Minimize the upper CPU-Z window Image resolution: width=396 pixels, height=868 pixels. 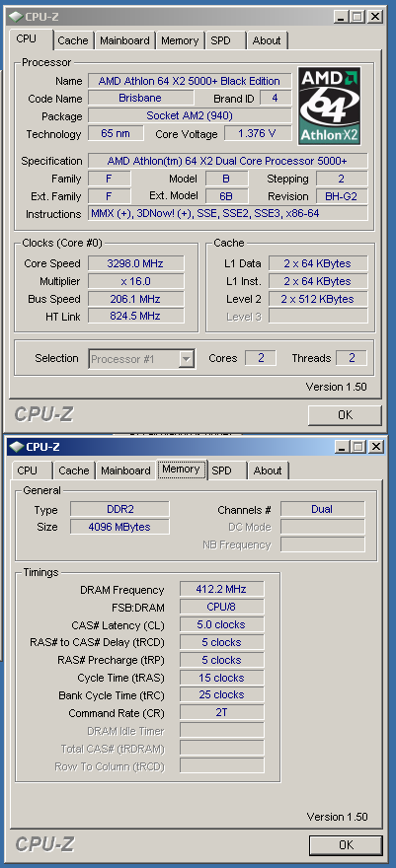pyautogui.click(x=342, y=17)
